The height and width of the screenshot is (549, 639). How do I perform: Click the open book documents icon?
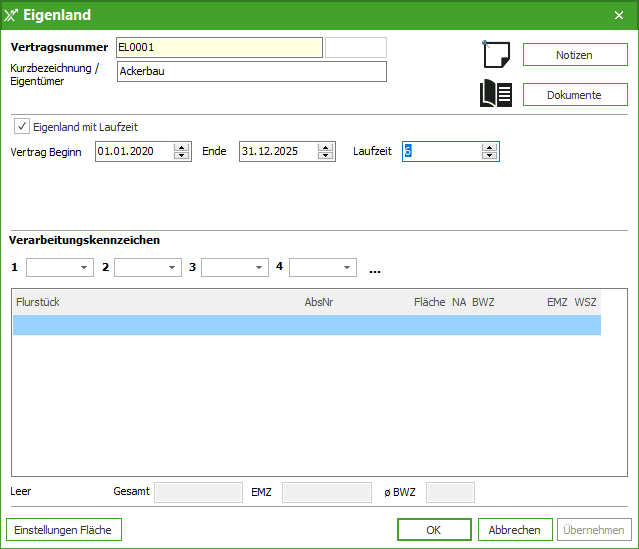click(x=497, y=95)
